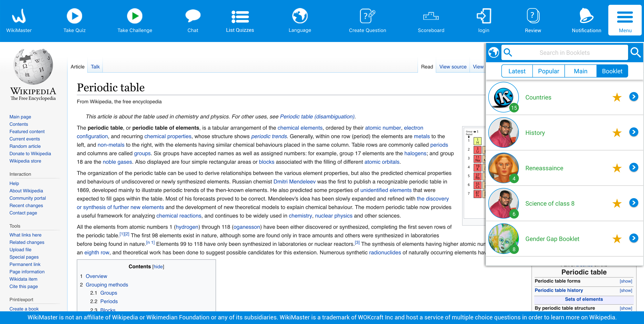Toggle favorite star for History booklet
644x324 pixels.
pyautogui.click(x=617, y=133)
